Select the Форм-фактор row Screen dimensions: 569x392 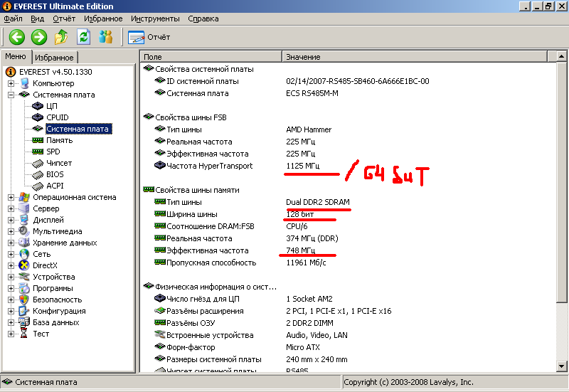pyautogui.click(x=348, y=347)
